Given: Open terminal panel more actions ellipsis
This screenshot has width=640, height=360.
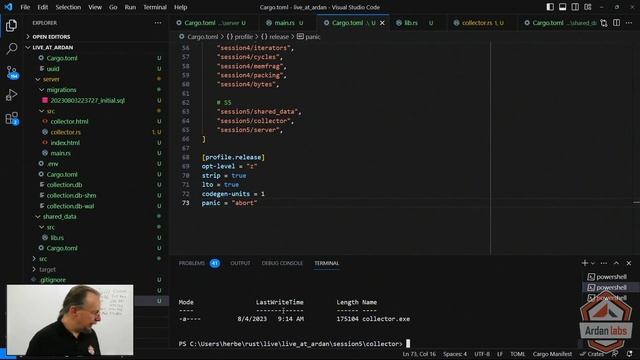Looking at the screenshot, I should click(x=604, y=263).
